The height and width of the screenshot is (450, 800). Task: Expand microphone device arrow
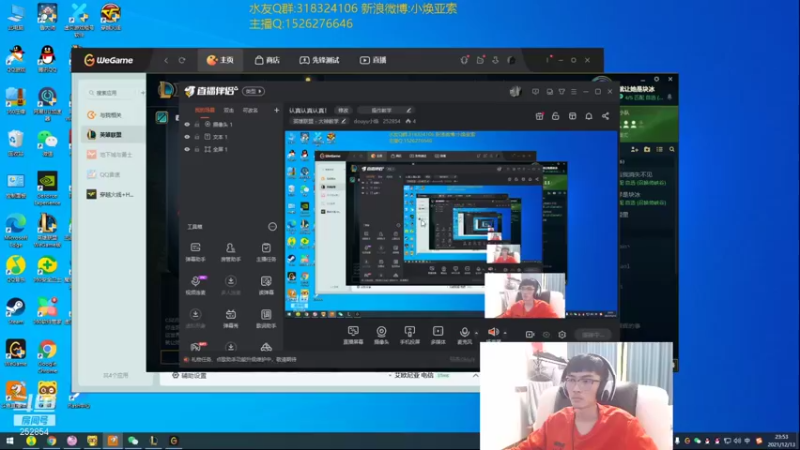476,333
